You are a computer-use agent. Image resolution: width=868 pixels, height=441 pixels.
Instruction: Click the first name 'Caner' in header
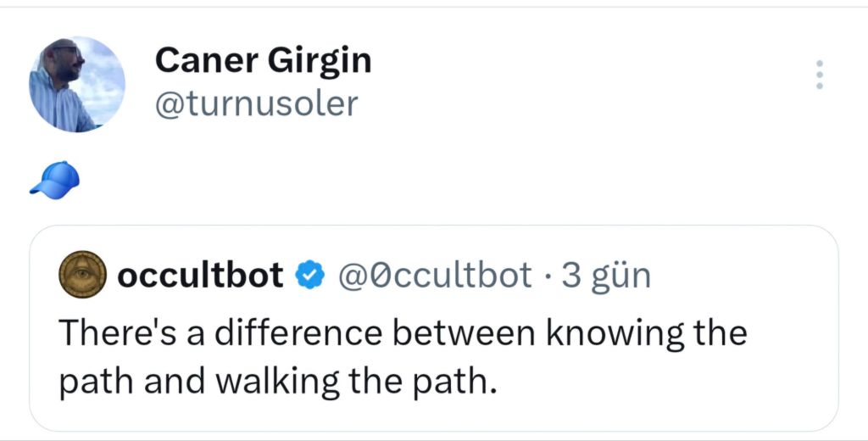[206, 60]
